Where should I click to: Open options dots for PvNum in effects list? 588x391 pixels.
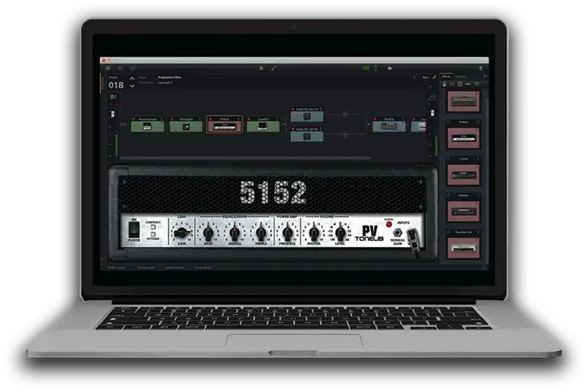click(x=479, y=122)
